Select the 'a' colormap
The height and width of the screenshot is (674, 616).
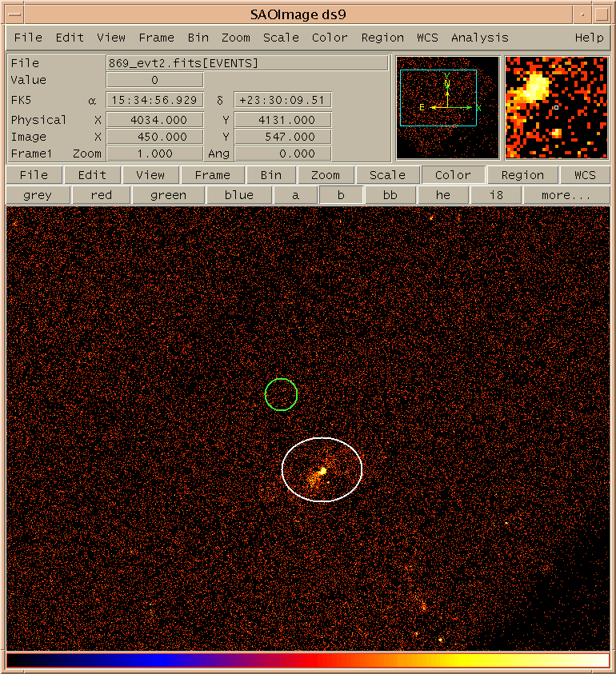click(295, 195)
